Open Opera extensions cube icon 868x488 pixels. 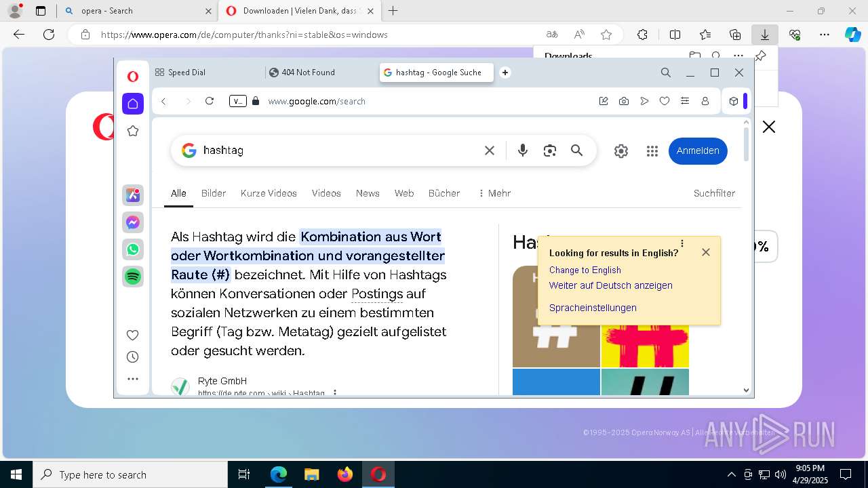[x=733, y=101]
